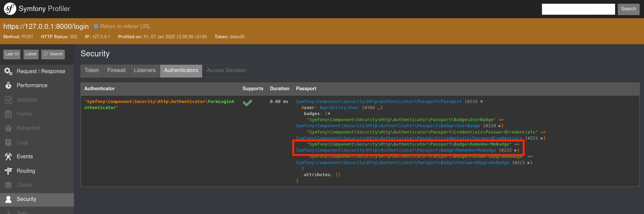This screenshot has width=644, height=214.
Task: Click the attributes empty array entry
Action: tap(321, 175)
